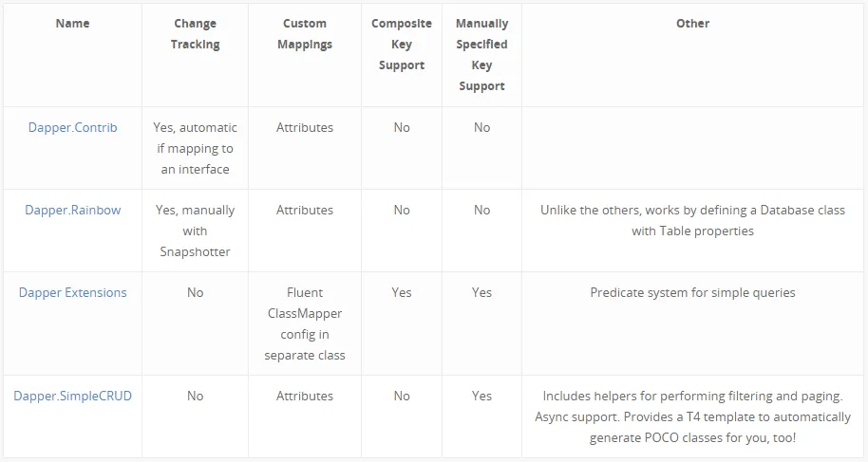868x462 pixels.
Task: Click the Manually Specified Key Support header
Action: (481, 54)
